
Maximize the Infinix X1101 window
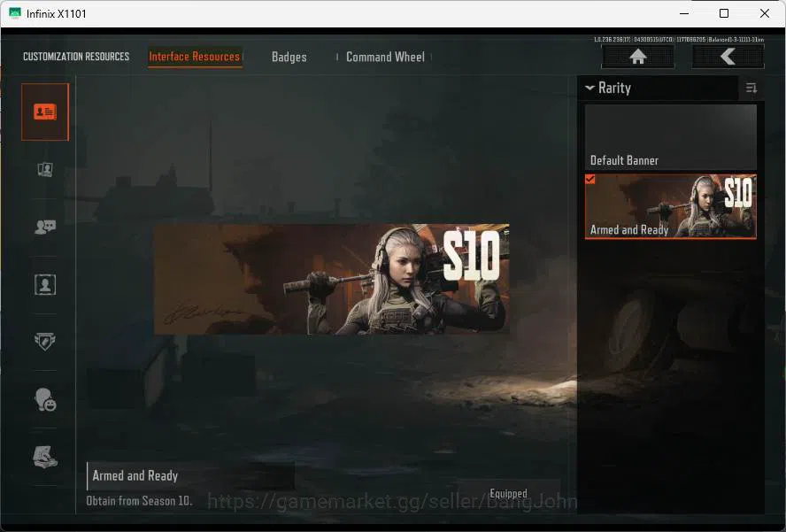tap(724, 13)
